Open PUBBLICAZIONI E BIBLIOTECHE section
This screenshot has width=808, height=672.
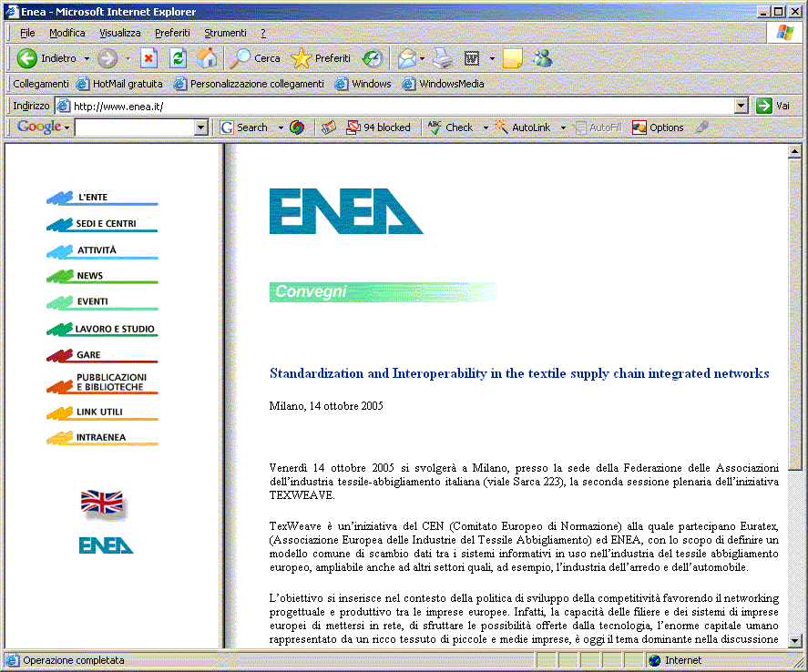point(102,383)
